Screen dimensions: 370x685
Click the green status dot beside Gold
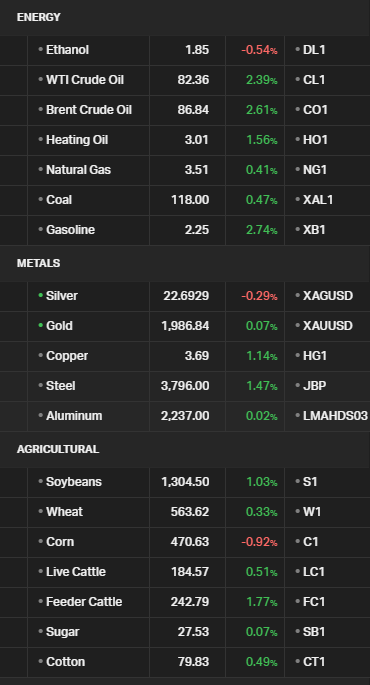point(41,326)
